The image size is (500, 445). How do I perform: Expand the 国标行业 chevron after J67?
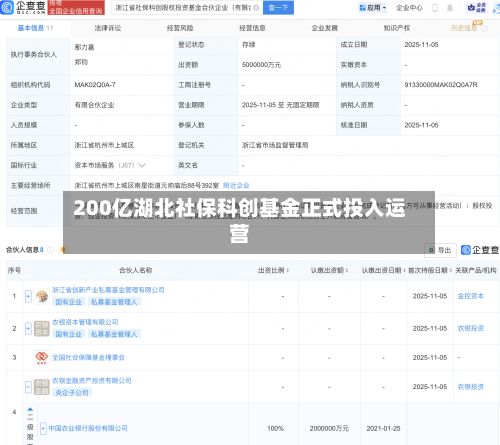[x=142, y=165]
